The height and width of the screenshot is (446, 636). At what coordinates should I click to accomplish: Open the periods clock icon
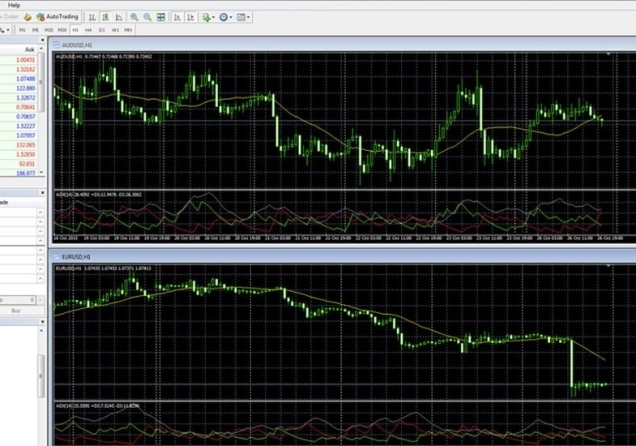pyautogui.click(x=223, y=17)
